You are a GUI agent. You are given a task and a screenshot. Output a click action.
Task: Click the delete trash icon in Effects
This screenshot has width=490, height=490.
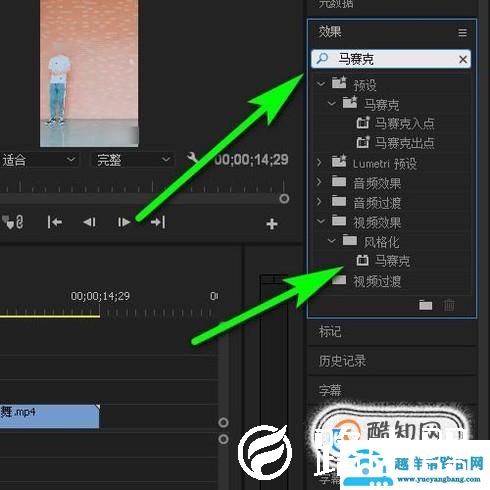pyautogui.click(x=449, y=305)
